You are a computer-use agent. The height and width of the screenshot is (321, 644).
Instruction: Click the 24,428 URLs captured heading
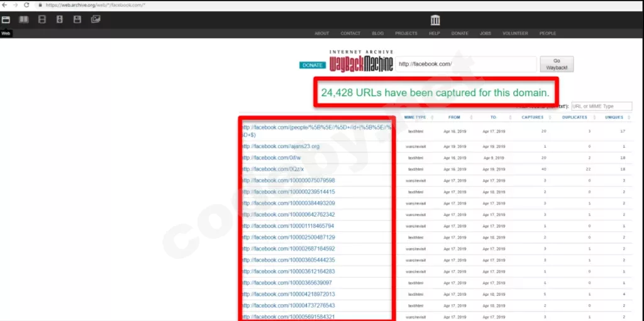pos(435,93)
